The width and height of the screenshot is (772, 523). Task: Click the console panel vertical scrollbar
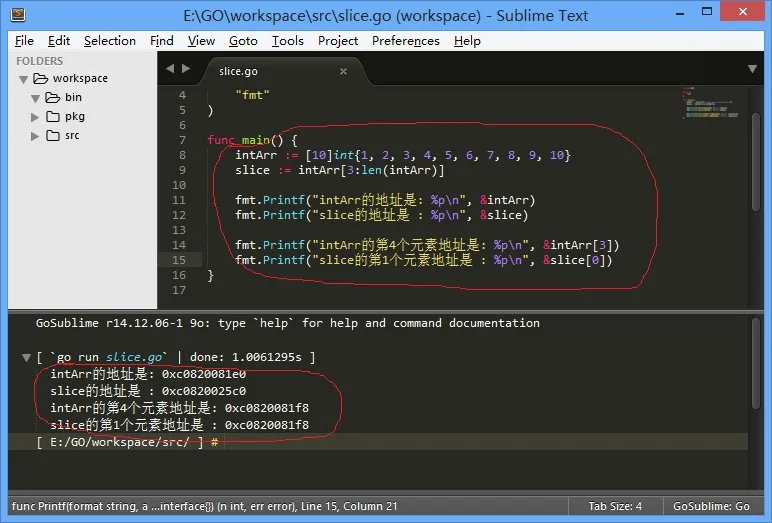click(756, 363)
